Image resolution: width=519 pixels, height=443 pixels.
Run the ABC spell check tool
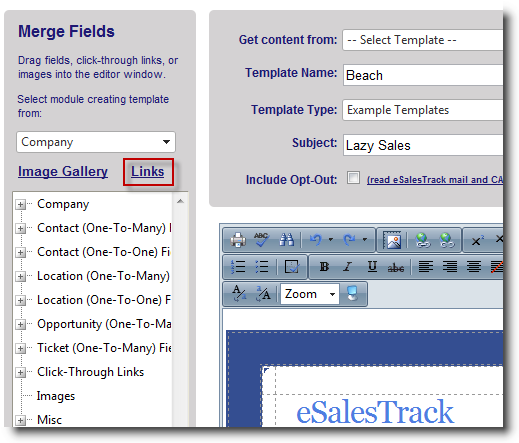point(262,239)
